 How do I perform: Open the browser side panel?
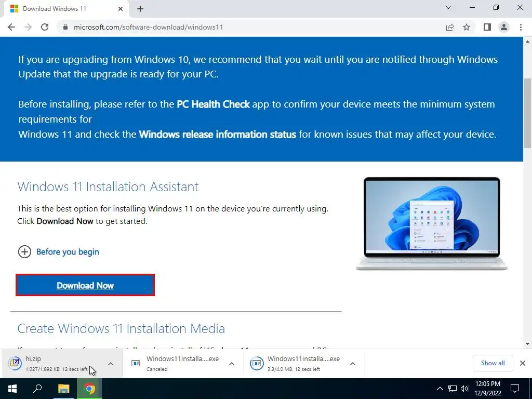click(x=487, y=27)
